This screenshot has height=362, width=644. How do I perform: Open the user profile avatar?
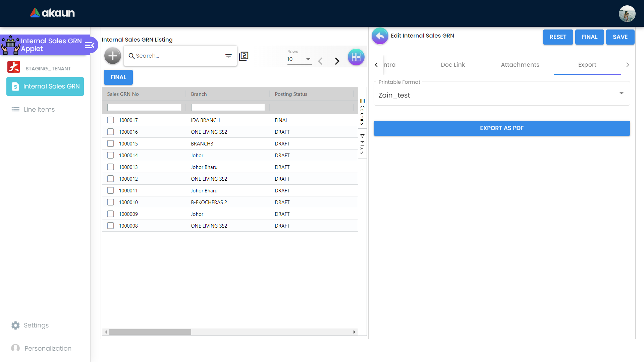[x=627, y=14]
